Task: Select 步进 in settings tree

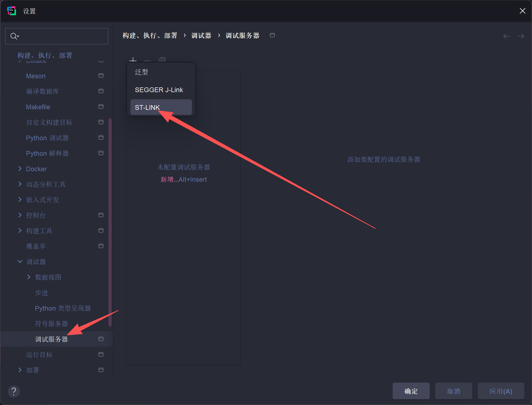Action: point(41,293)
